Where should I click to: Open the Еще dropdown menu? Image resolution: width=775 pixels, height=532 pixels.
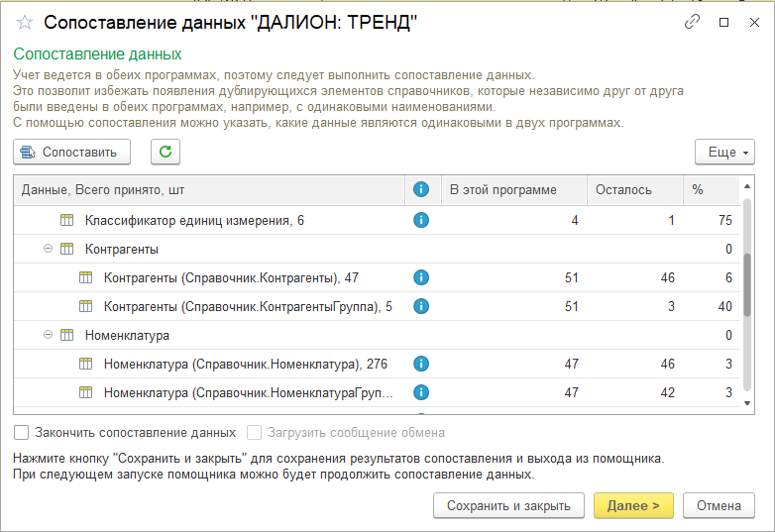(x=725, y=152)
